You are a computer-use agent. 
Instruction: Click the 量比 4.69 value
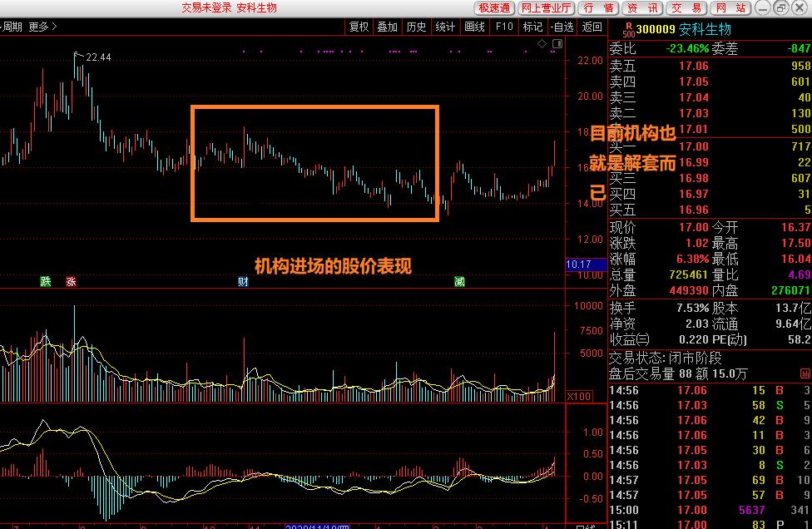800,274
